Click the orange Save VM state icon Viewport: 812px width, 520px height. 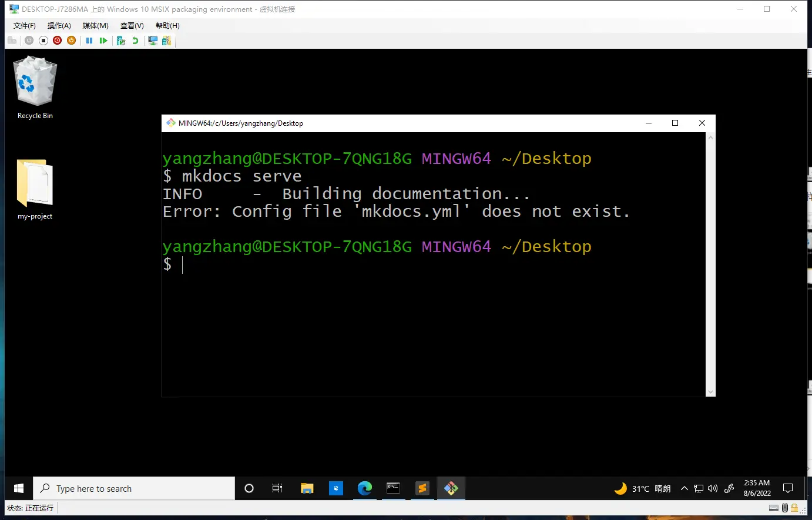[x=71, y=41]
